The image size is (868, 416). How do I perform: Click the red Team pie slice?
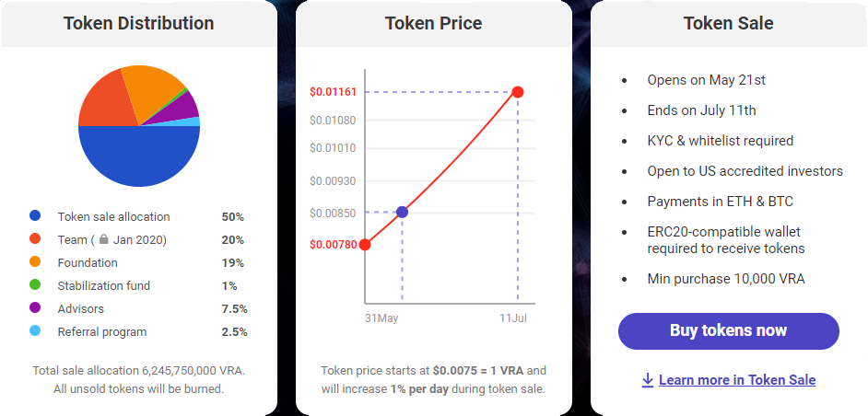point(104,101)
